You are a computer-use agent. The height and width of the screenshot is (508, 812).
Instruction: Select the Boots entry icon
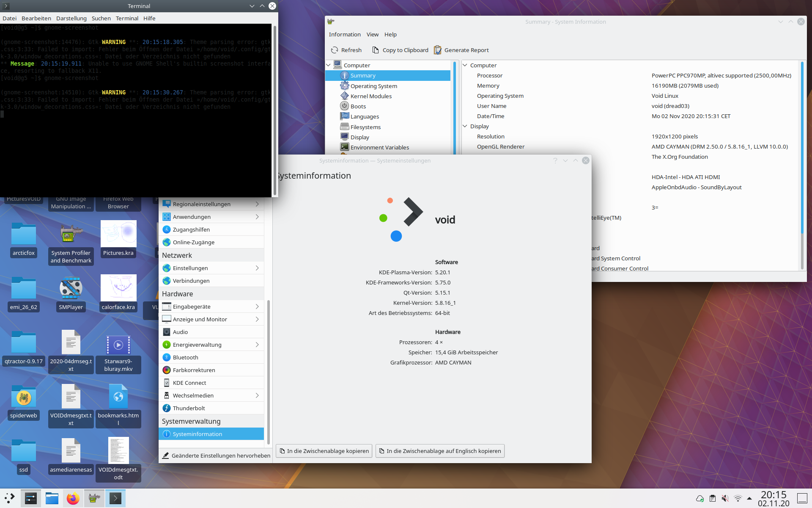click(x=345, y=106)
